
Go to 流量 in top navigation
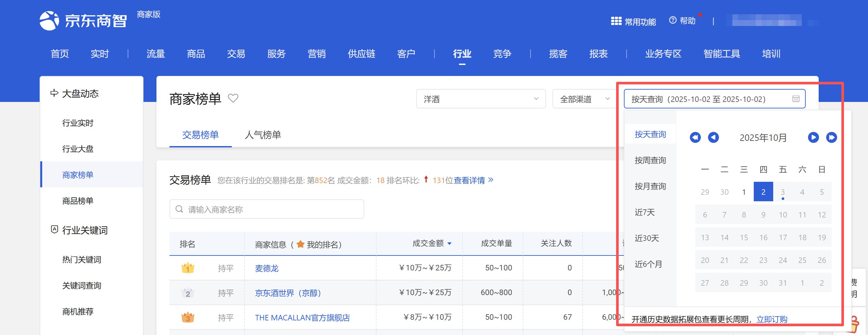(156, 54)
